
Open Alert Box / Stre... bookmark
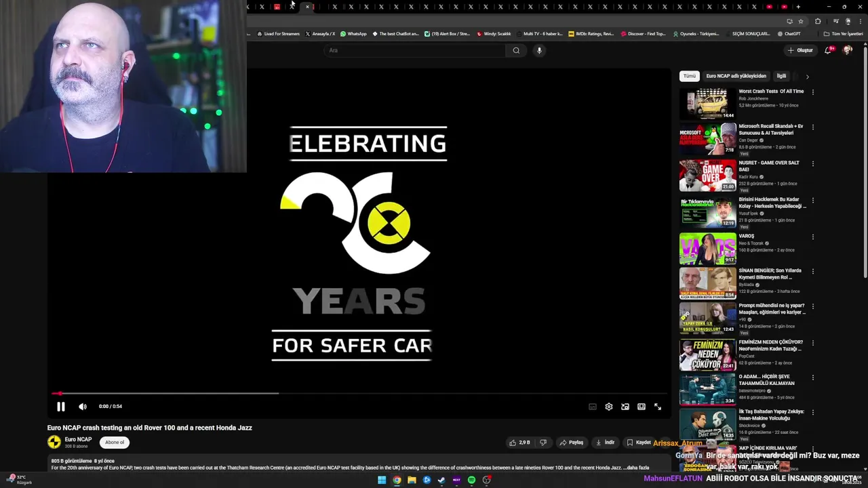tap(447, 34)
